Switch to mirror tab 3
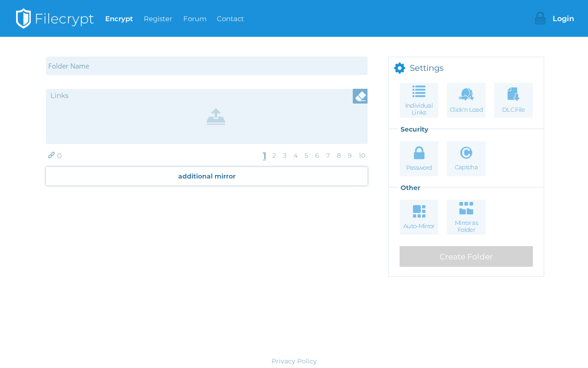The image size is (588, 368). (285, 155)
